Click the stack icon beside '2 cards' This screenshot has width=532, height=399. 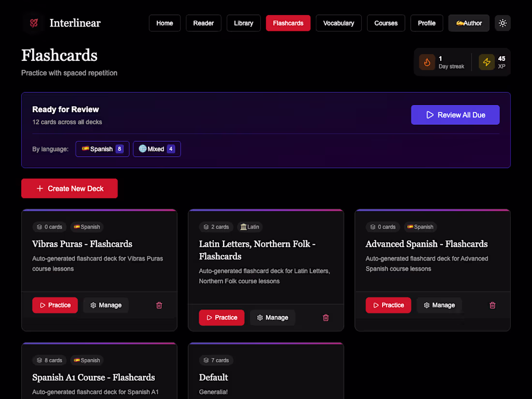[x=206, y=227]
